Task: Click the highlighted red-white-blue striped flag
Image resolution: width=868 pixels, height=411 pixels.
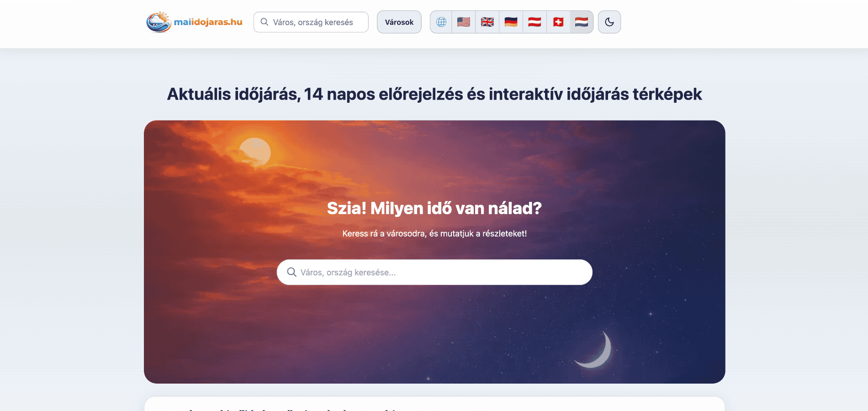Action: (x=582, y=22)
